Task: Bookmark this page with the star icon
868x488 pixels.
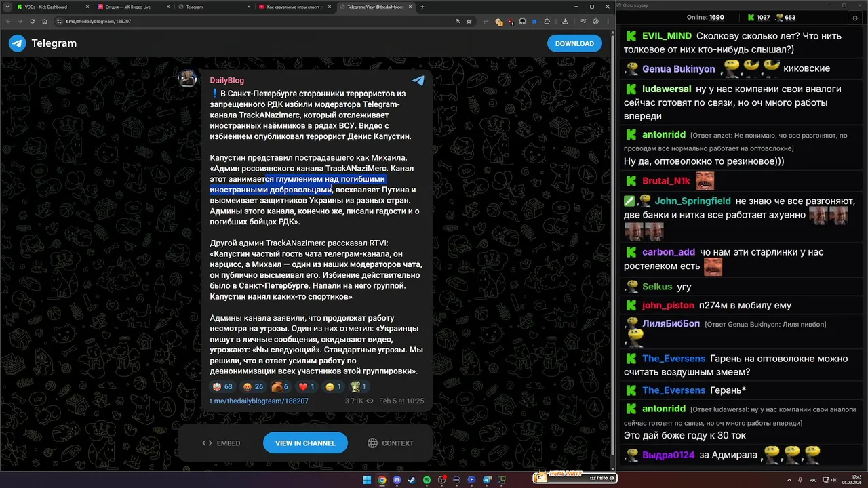Action: point(469,21)
